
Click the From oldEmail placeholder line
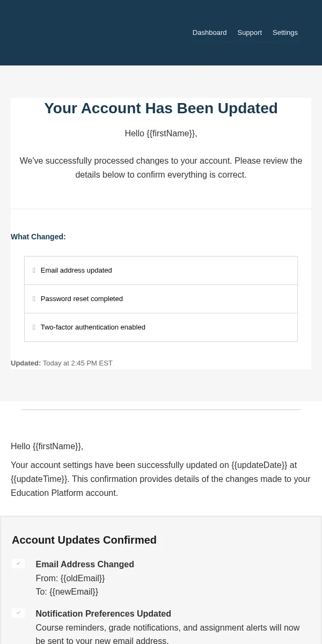pyautogui.click(x=70, y=579)
